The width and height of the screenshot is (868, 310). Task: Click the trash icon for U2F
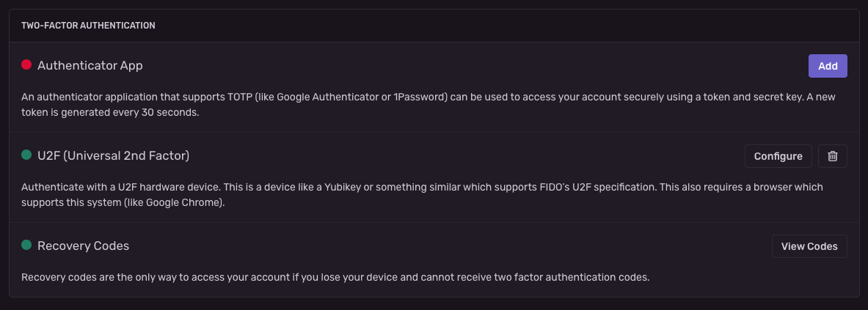[x=832, y=156]
